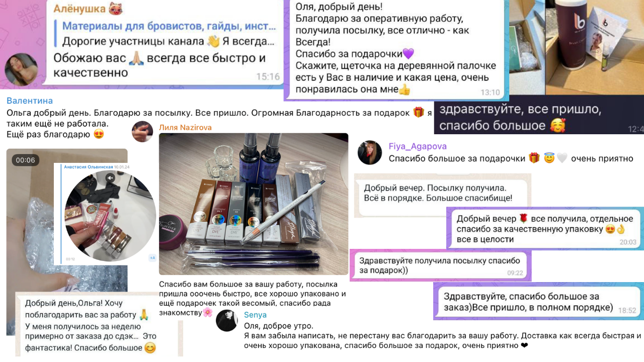Open Алёнушка's profile avatar

click(21, 69)
